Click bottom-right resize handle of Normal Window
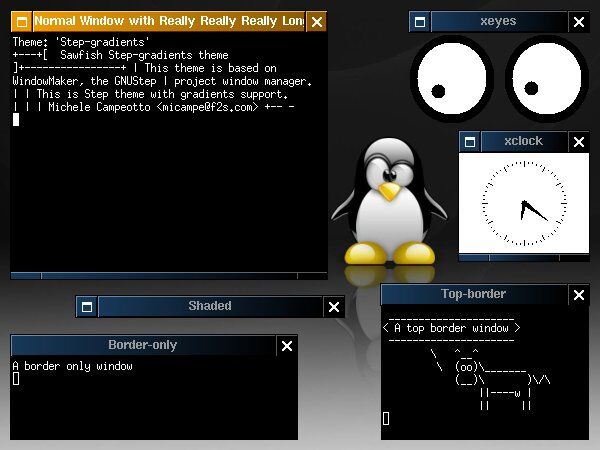Viewport: 600px width, 450px height. (x=312, y=276)
